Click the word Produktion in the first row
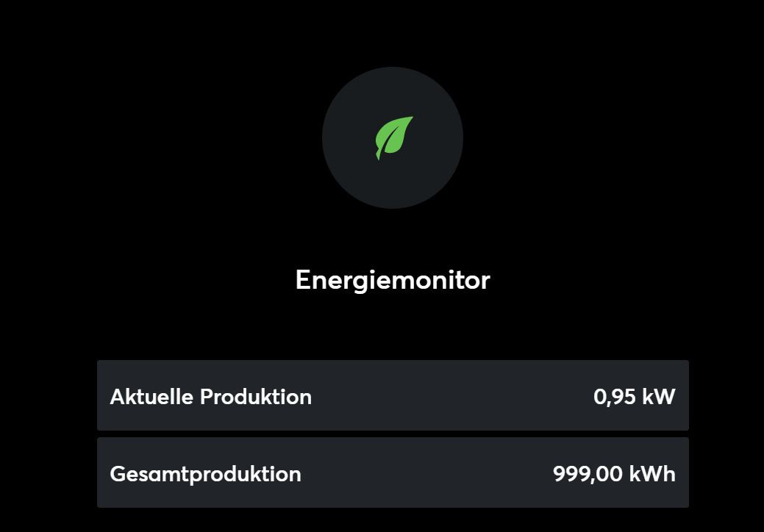 tap(256, 397)
